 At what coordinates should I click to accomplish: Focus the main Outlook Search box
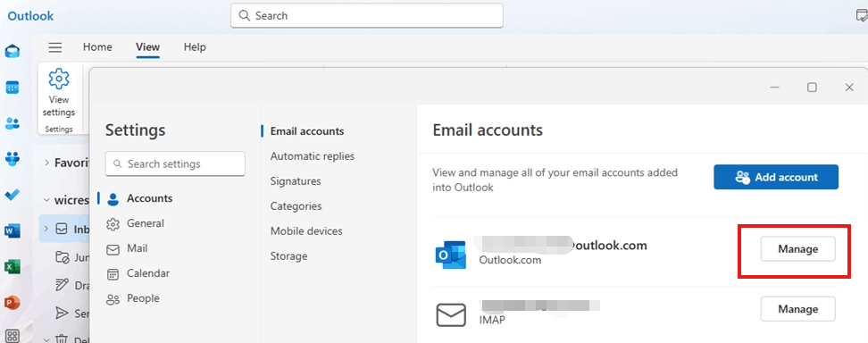coord(366,15)
